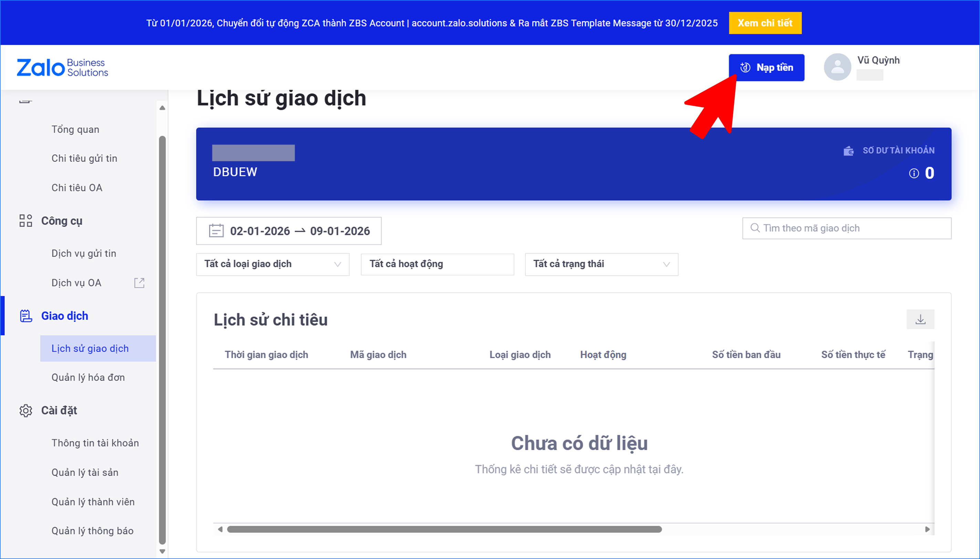The image size is (980, 559).
Task: Click the Zalo Business Solutions logo
Action: tap(62, 68)
